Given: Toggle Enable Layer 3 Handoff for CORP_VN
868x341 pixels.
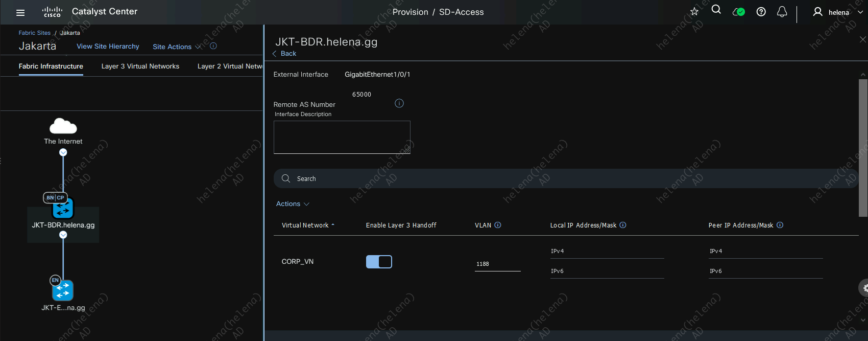Looking at the screenshot, I should [x=379, y=262].
